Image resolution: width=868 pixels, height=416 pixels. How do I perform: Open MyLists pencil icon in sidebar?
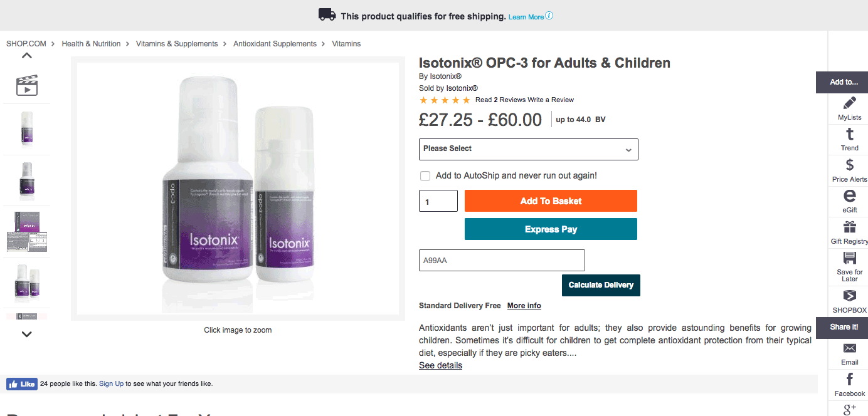coord(850,103)
